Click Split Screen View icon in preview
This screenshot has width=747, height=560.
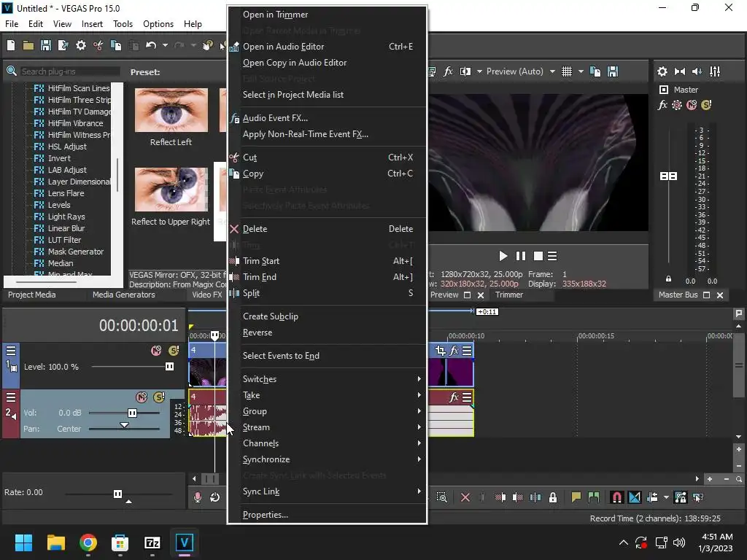465,71
